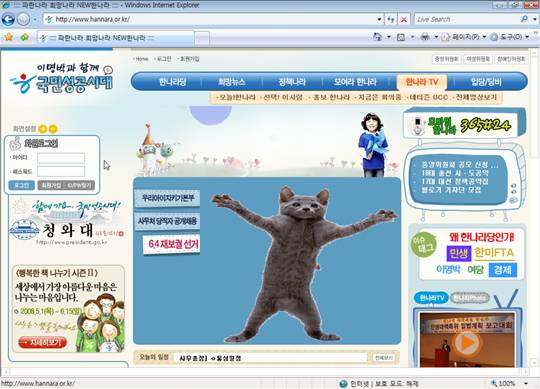Click the RSS feeds toolbar icon
Image resolution: width=540 pixels, height=389 pixels.
401,37
